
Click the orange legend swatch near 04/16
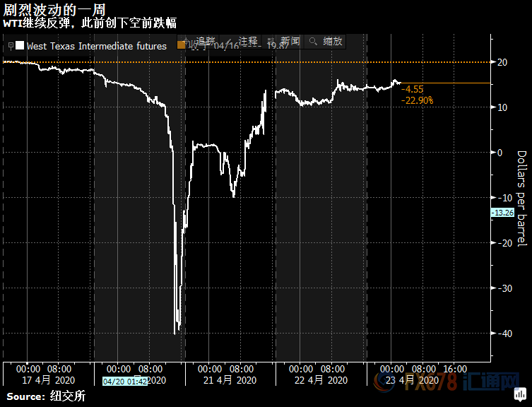pos(181,45)
